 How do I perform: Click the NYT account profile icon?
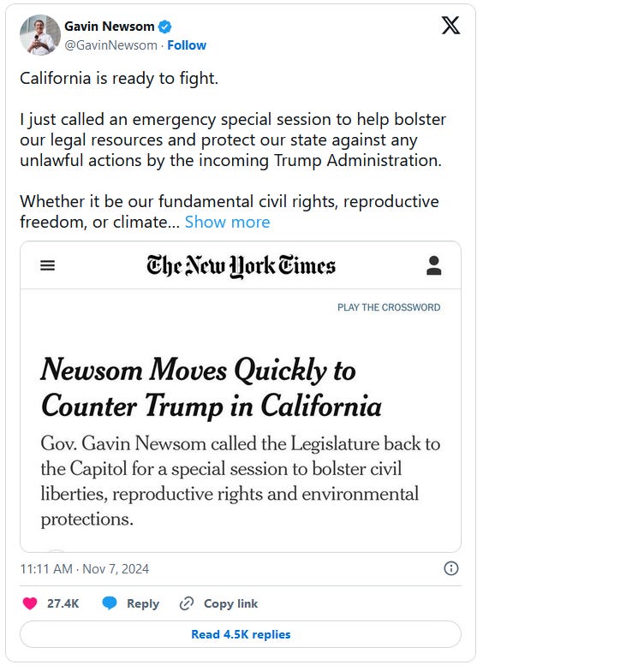pyautogui.click(x=433, y=265)
